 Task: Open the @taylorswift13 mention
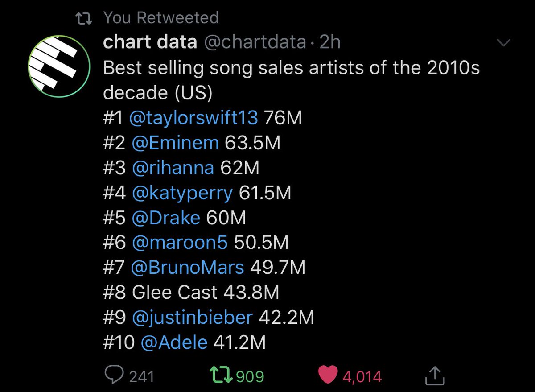pos(193,118)
